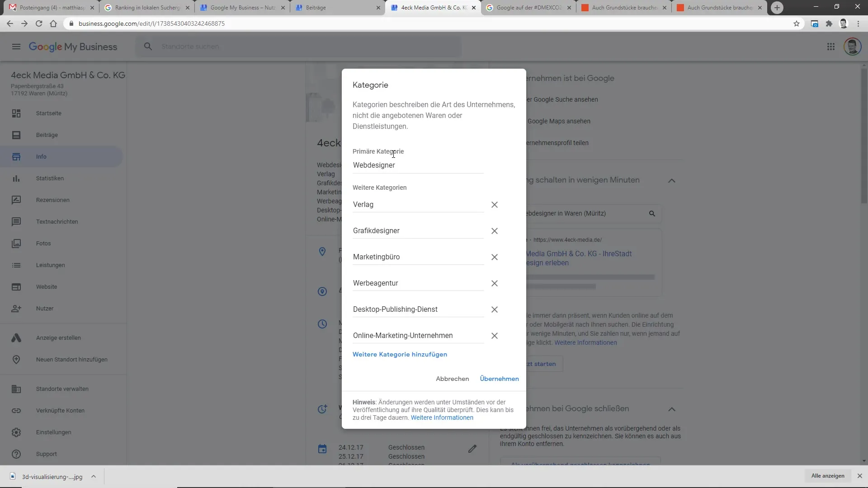The image size is (868, 488).
Task: Click the clock opening-hours icon
Action: tap(322, 324)
